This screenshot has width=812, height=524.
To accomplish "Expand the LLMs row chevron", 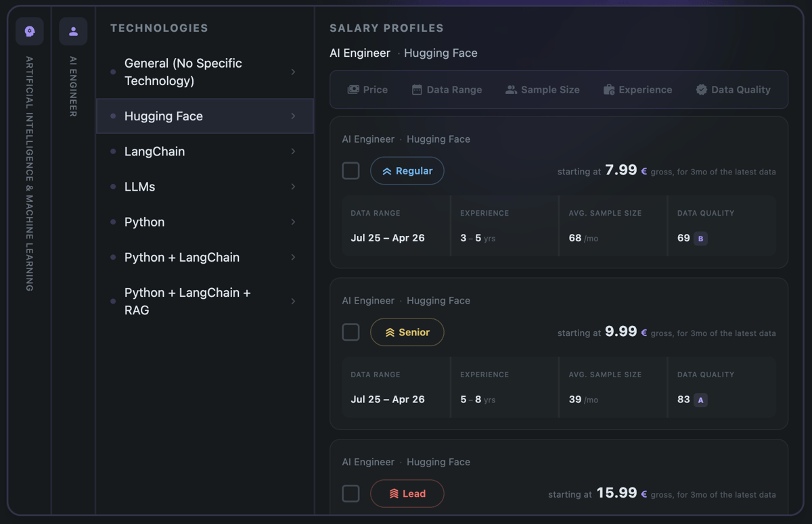I will coord(293,187).
